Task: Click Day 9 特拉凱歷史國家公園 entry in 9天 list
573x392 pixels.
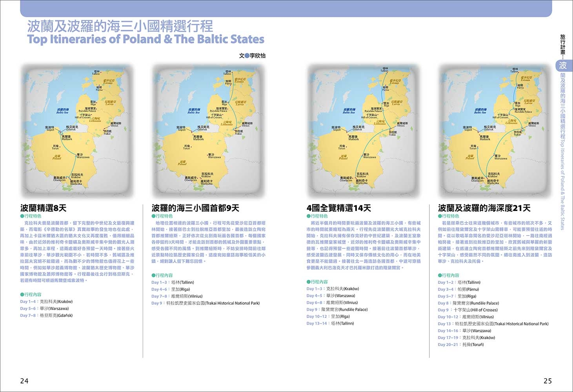Action: tap(206, 303)
